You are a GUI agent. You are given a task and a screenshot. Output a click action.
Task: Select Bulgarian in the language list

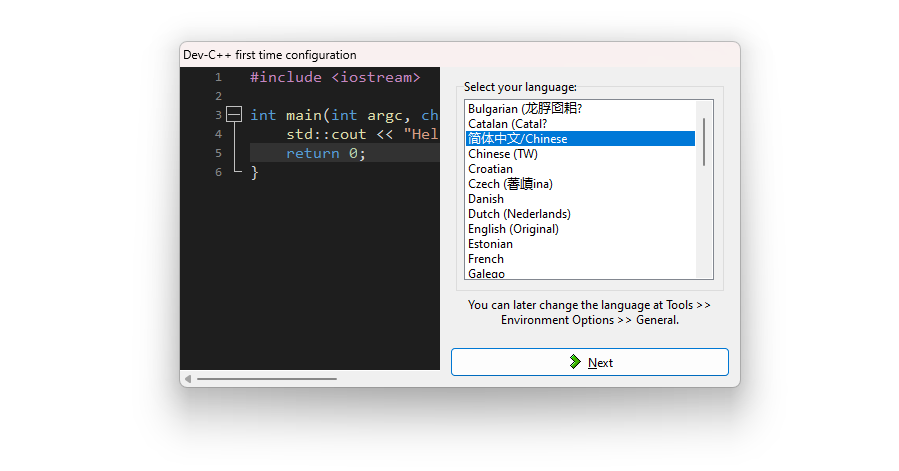coord(580,108)
